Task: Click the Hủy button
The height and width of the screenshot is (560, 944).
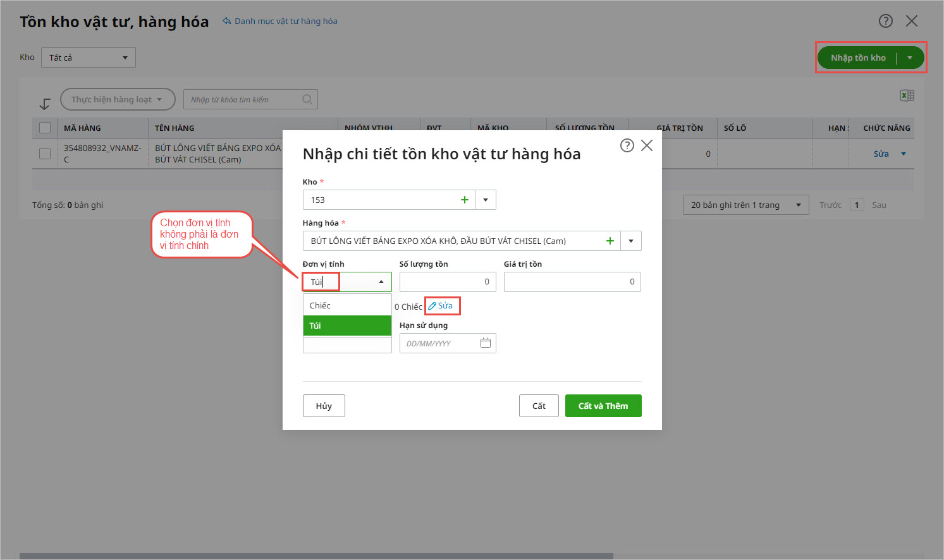Action: pyautogui.click(x=324, y=406)
